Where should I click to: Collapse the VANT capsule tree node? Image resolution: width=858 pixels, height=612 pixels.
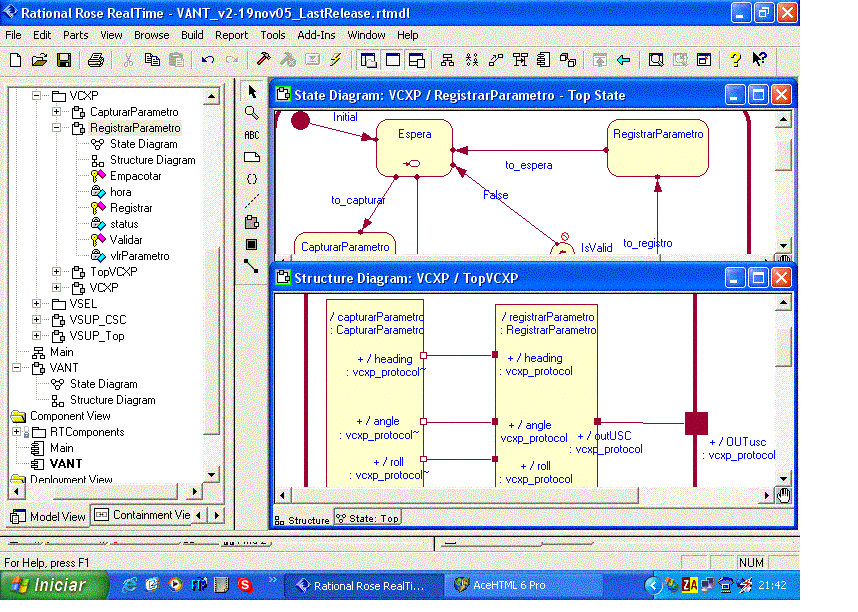(x=16, y=367)
